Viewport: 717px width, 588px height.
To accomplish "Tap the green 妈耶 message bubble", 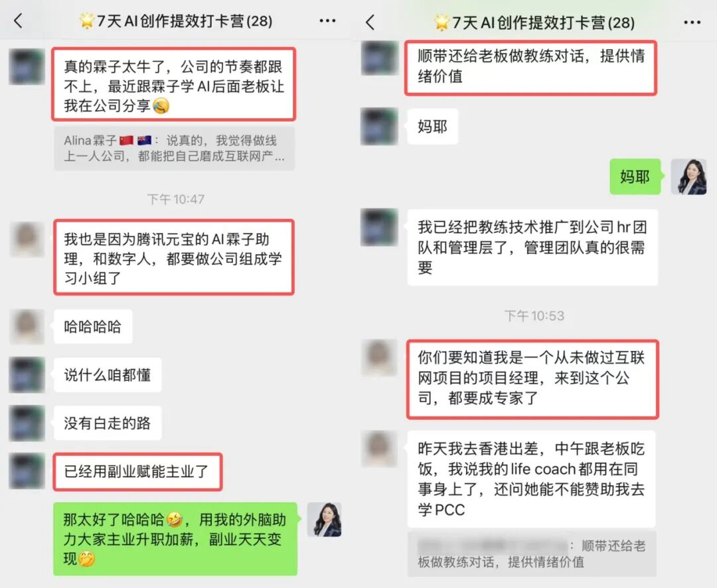I will pos(635,177).
